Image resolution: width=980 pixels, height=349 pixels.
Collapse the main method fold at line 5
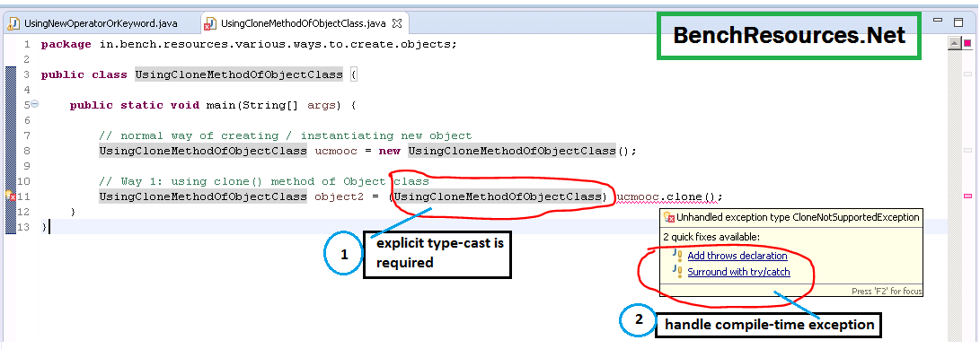[35, 104]
